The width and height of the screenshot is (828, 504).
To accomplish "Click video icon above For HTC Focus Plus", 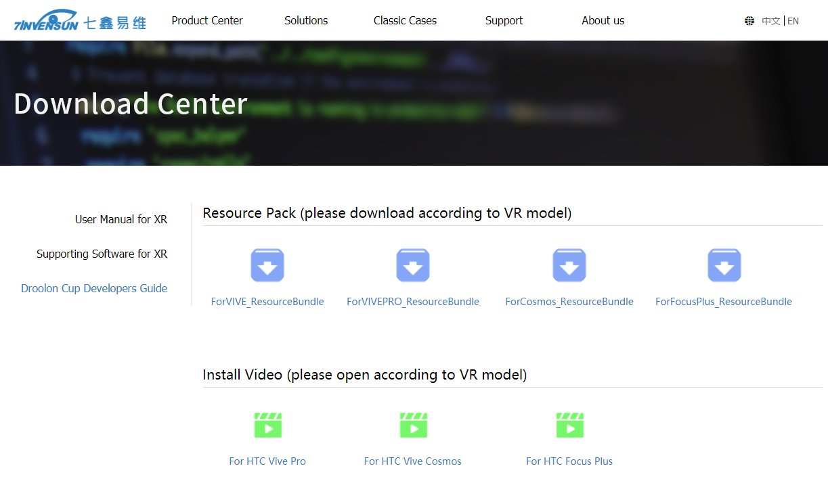I will click(x=569, y=426).
